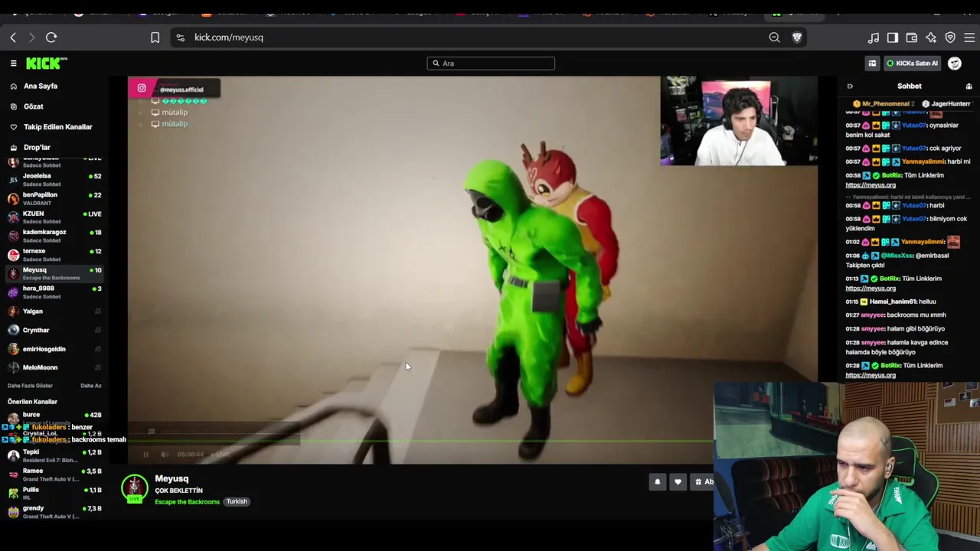This screenshot has width=980, height=551.
Task: Bookmark this page with the bookmark icon
Action: coord(155,37)
